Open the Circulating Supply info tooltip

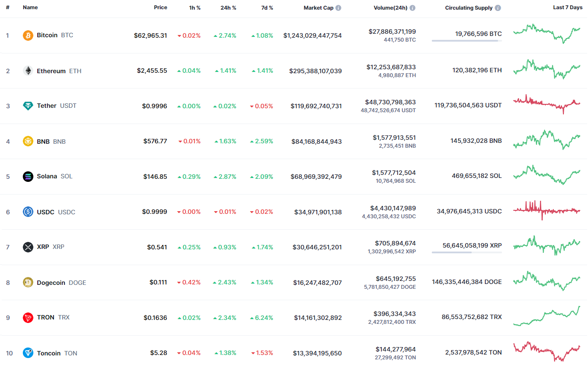pyautogui.click(x=498, y=7)
